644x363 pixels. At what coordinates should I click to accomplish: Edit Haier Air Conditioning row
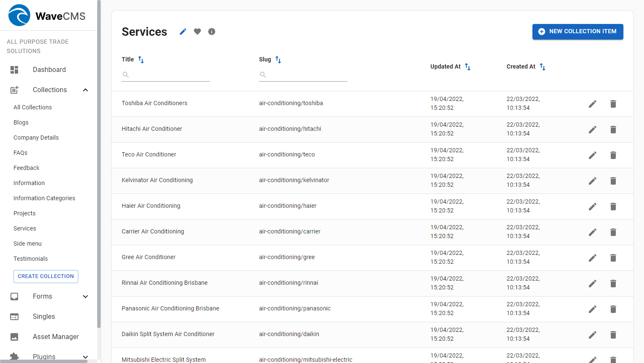(x=593, y=207)
